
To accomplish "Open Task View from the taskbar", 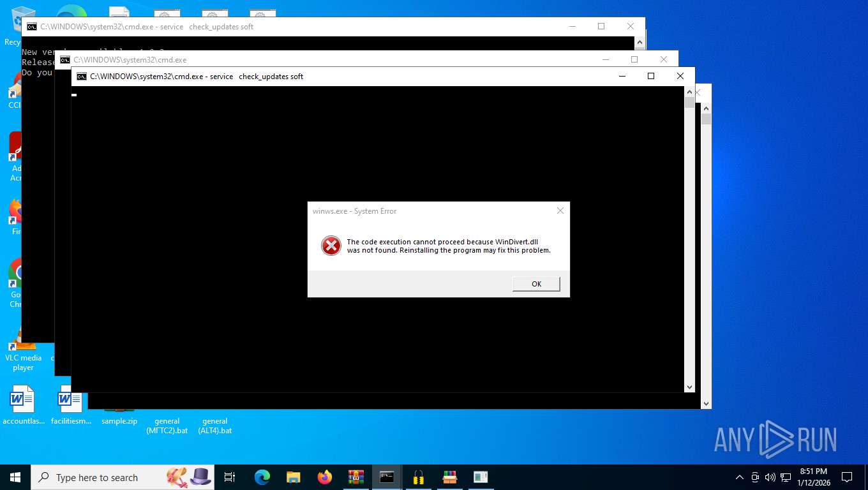I will click(x=230, y=477).
